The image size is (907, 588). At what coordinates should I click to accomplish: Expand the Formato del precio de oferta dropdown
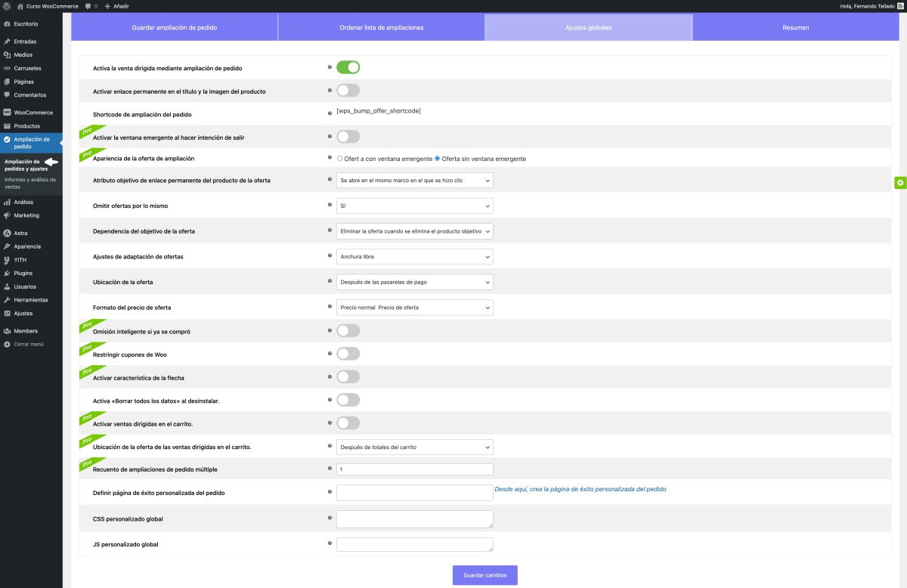coord(414,308)
